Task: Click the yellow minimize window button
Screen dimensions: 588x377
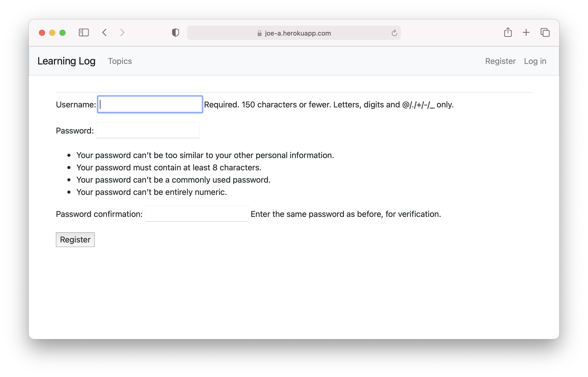Action: point(52,33)
